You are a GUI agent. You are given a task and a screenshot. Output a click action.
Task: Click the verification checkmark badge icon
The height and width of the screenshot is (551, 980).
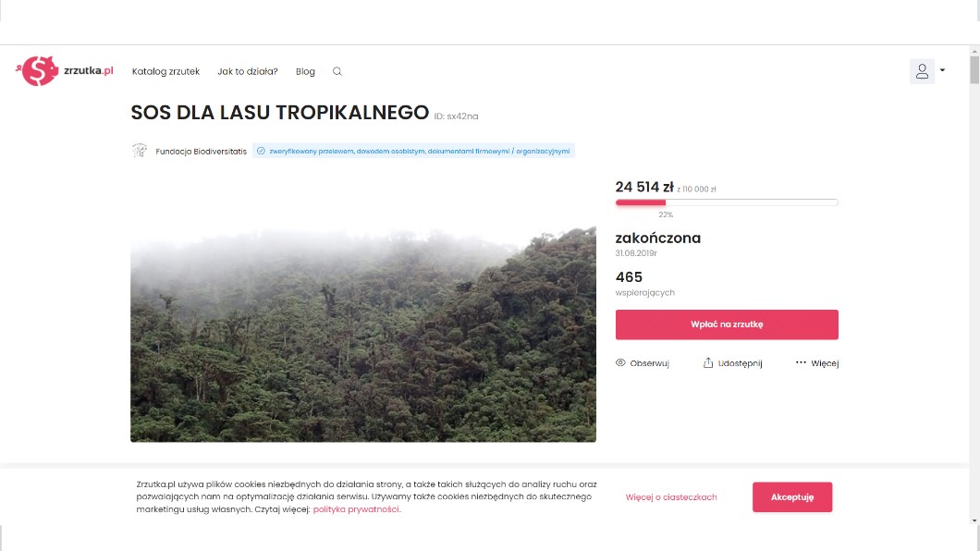click(261, 151)
